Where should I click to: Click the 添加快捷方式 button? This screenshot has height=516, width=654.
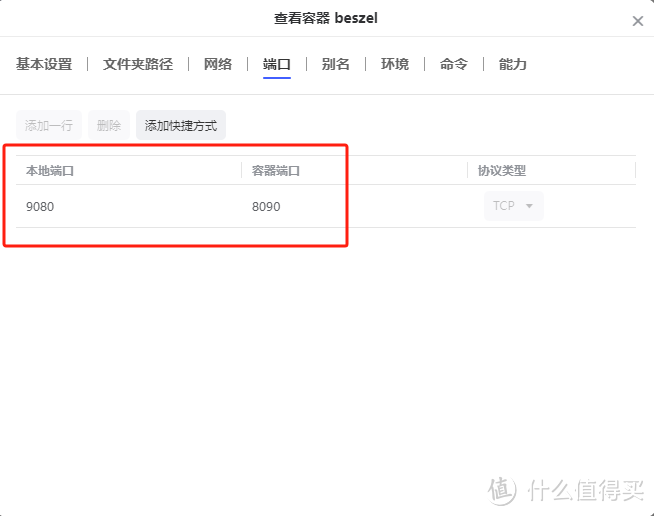pos(181,125)
